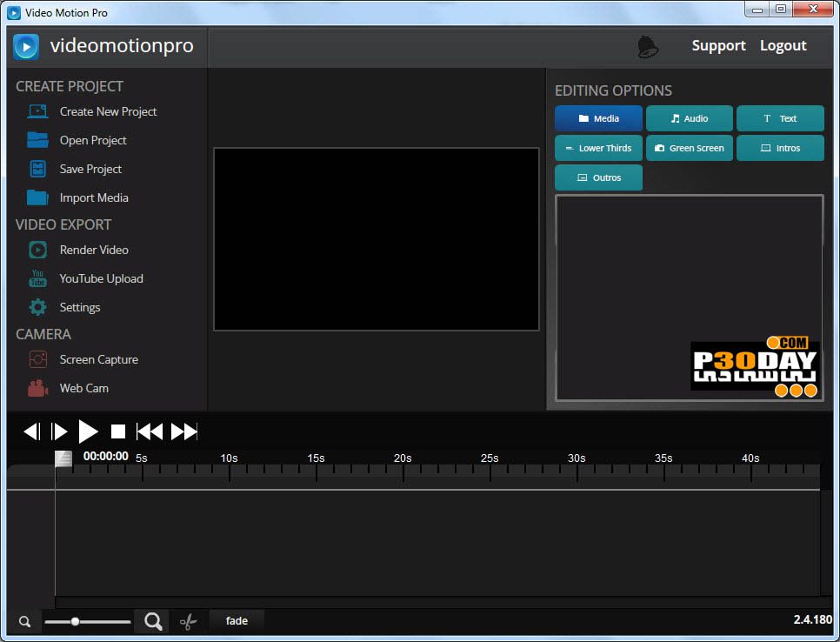
Task: Click the Save Project disk icon
Action: [x=37, y=169]
